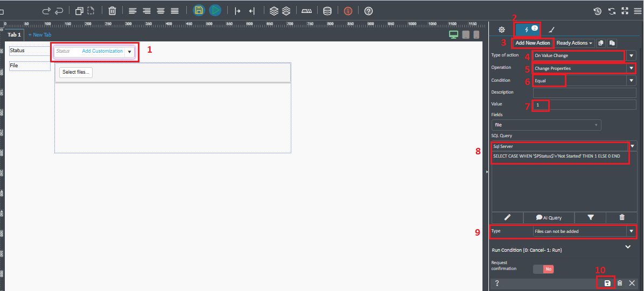Open the Fields selector showing file
The image size is (644, 291).
tap(546, 125)
